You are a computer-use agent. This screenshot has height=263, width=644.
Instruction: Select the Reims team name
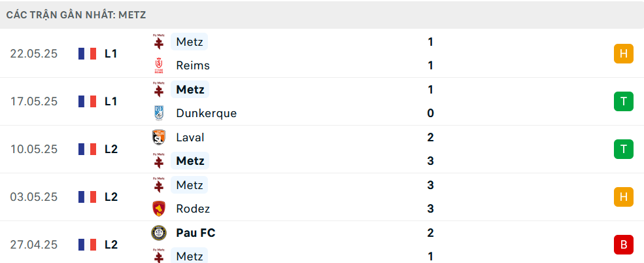click(x=193, y=65)
